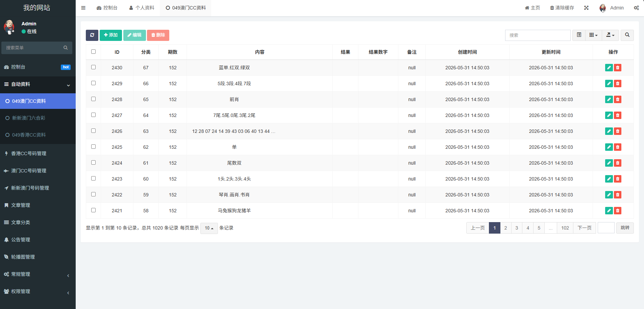Image resolution: width=644 pixels, height=309 pixels.
Task: Delete row 2421 with red trash icon
Action: 618,211
